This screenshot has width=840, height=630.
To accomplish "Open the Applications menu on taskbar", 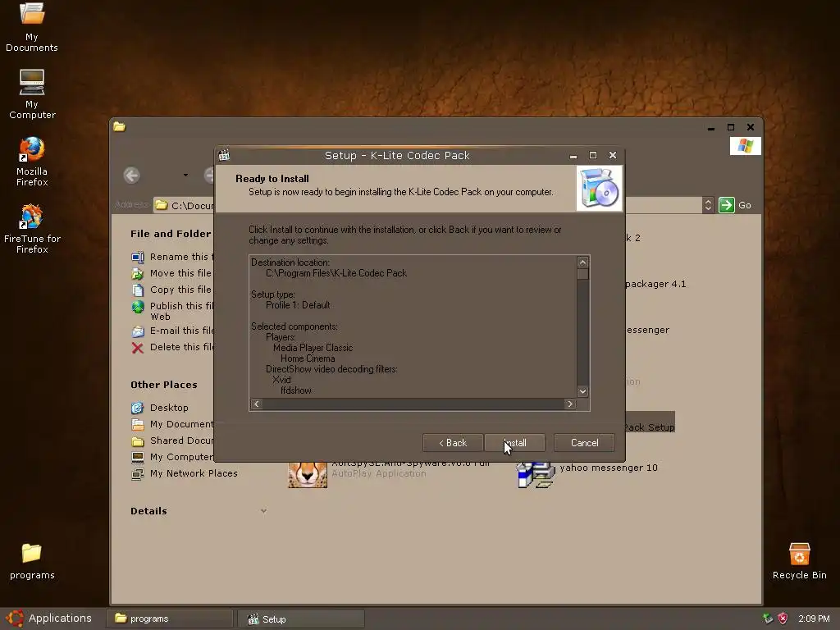I will pyautogui.click(x=49, y=619).
